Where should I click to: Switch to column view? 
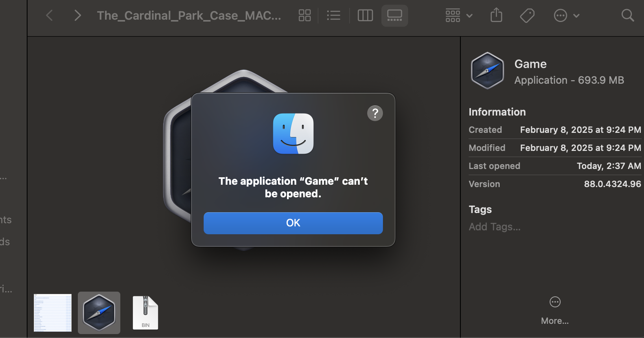pos(365,16)
